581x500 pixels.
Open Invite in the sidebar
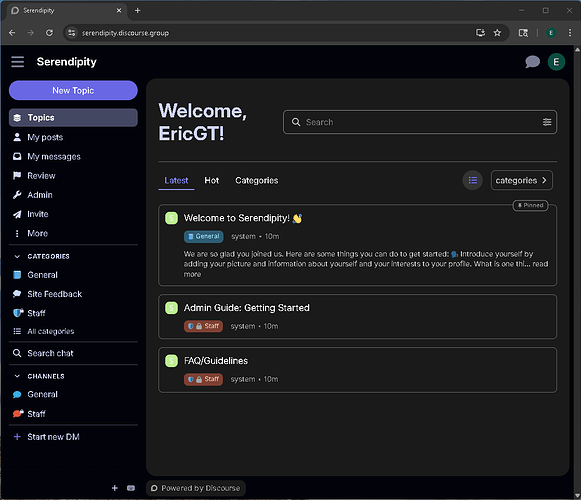(x=73, y=214)
